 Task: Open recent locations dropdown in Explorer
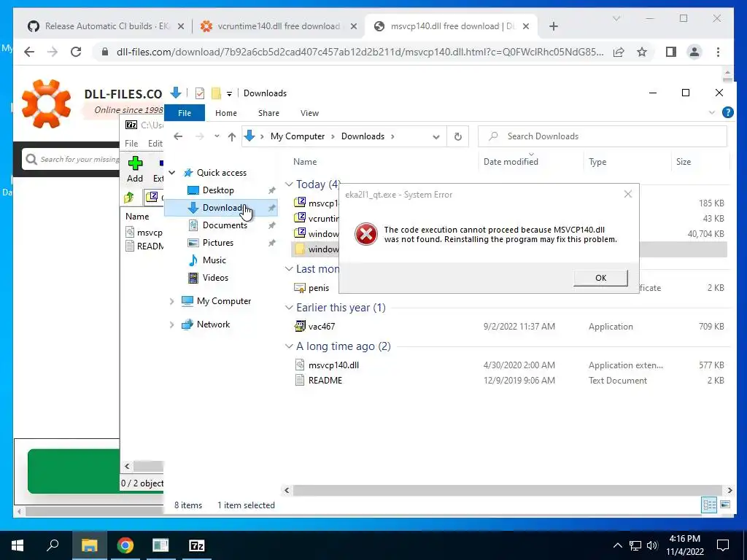217,136
